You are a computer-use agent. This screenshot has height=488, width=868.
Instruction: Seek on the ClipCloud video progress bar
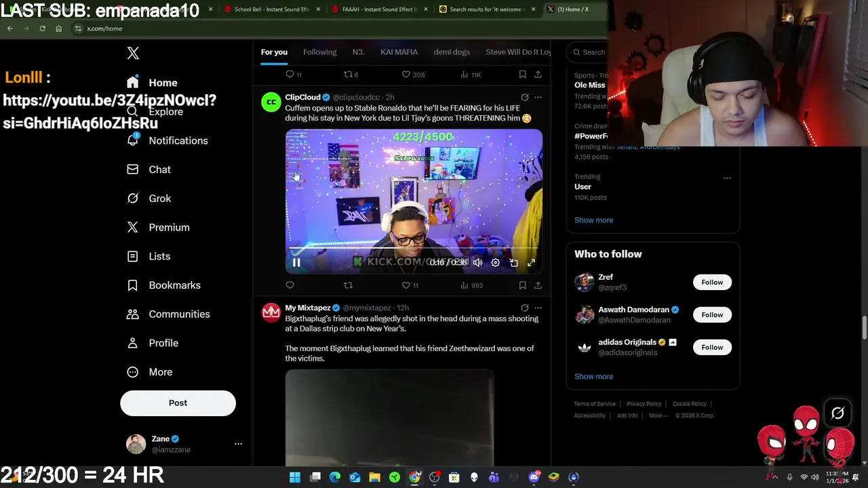tap(414, 249)
